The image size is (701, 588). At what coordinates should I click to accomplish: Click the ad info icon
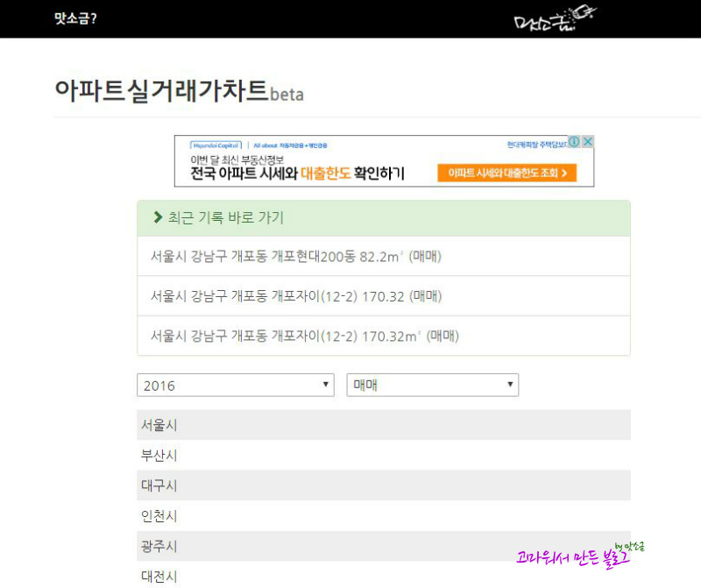click(574, 142)
